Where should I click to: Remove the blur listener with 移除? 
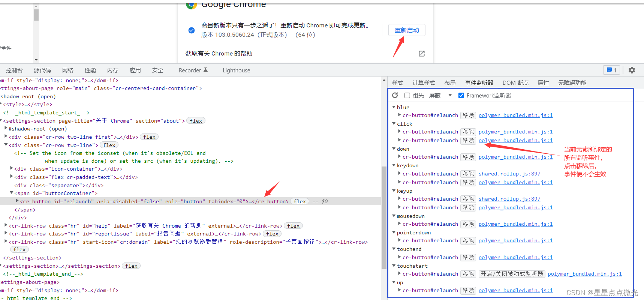coord(468,115)
